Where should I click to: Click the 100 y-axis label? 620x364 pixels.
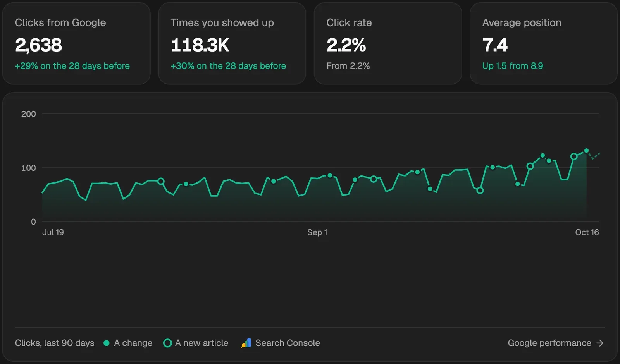tap(28, 168)
